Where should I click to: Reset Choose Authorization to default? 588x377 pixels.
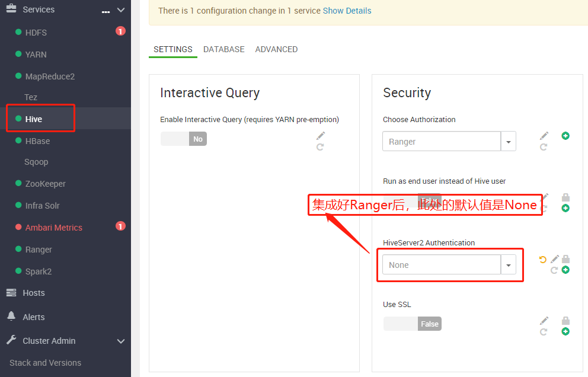pyautogui.click(x=544, y=147)
